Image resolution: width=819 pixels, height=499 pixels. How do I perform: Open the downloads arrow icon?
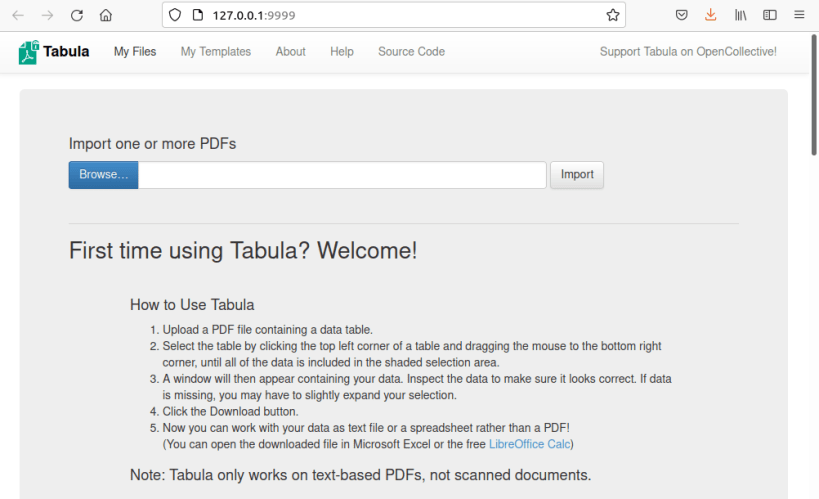pyautogui.click(x=710, y=15)
